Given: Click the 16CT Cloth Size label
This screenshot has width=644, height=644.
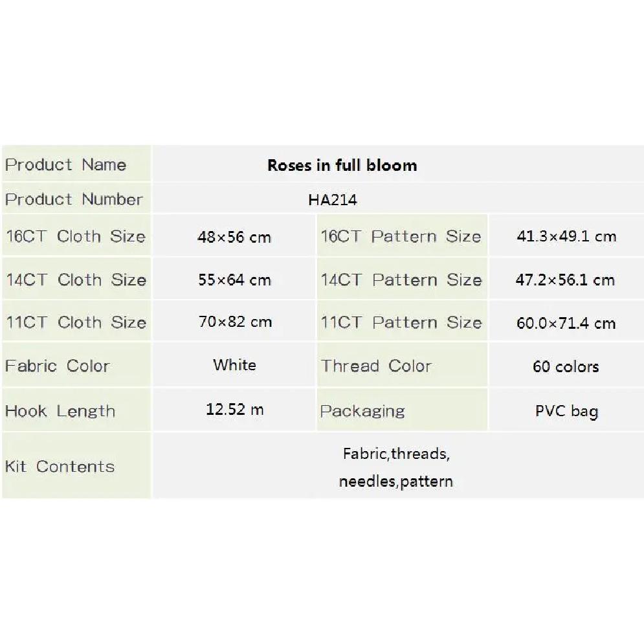Looking at the screenshot, I should coord(76,236).
